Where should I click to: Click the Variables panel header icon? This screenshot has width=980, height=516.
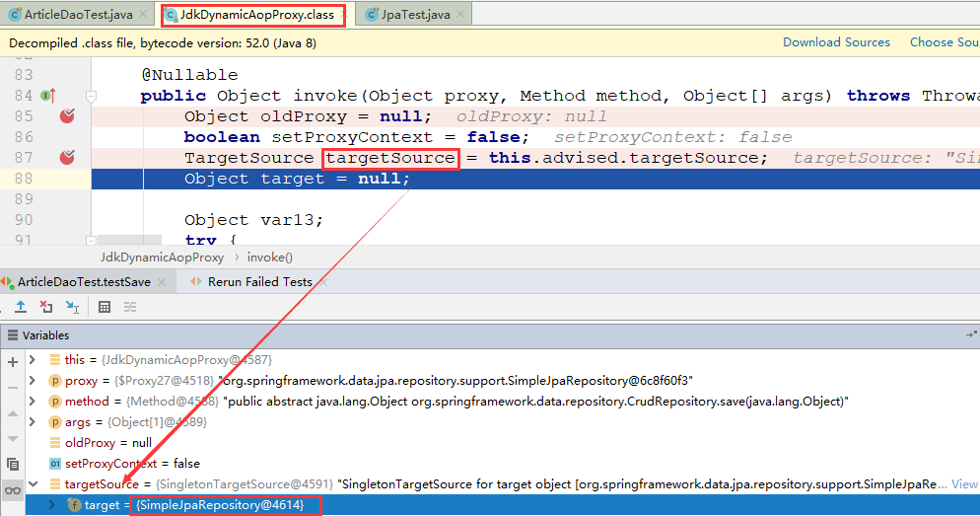click(x=13, y=335)
